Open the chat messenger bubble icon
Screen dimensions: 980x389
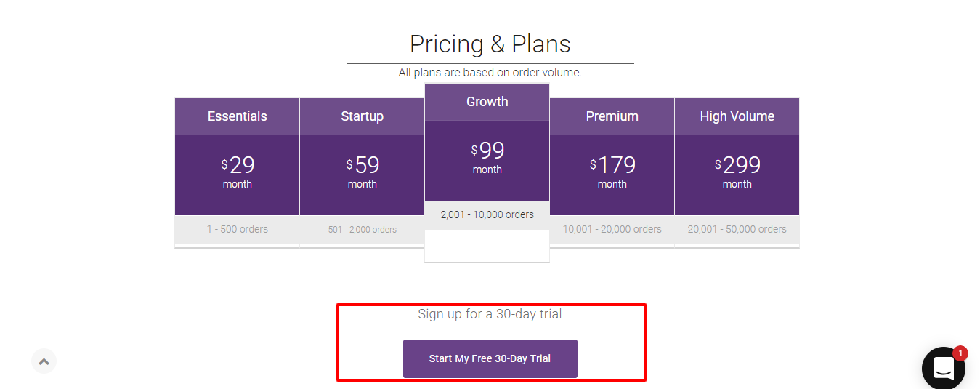tap(943, 368)
